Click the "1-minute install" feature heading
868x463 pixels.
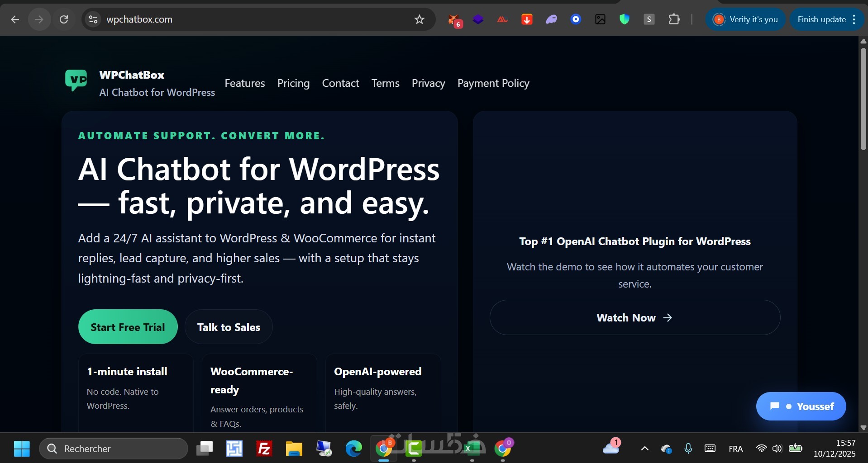coord(127,372)
